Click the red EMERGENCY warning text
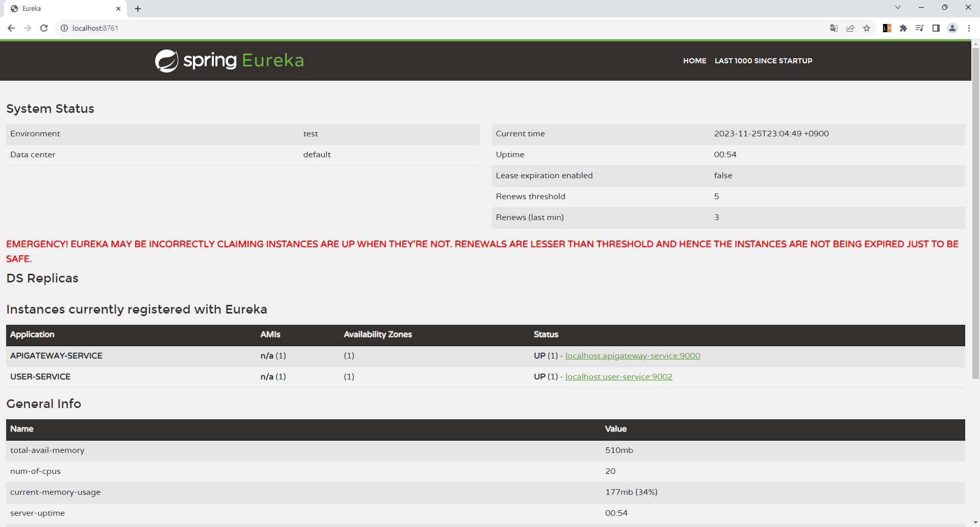 [x=483, y=251]
